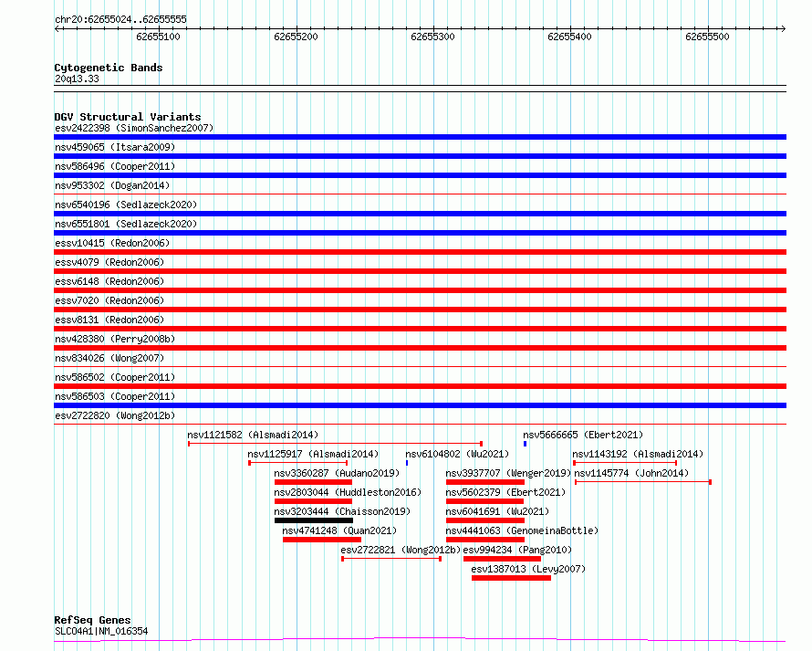
Task: Click the essv10415 (Redon2006) label
Action: pos(112,243)
